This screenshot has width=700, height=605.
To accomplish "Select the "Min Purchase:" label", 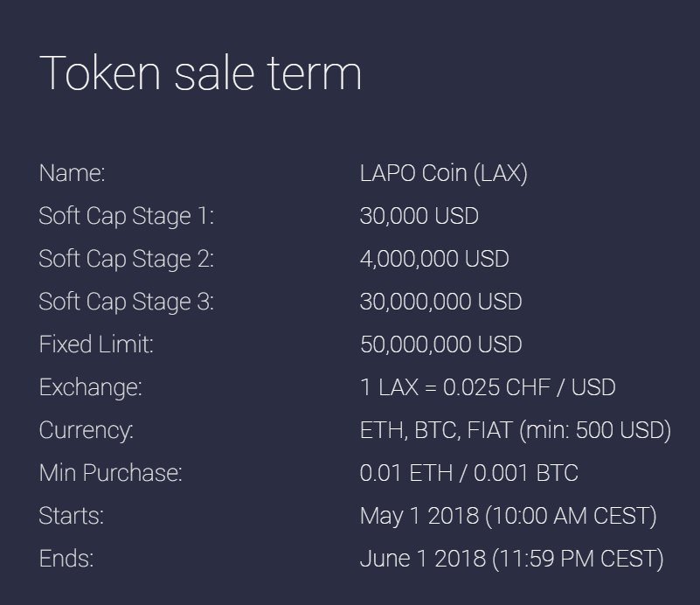I will pyautogui.click(x=111, y=473).
